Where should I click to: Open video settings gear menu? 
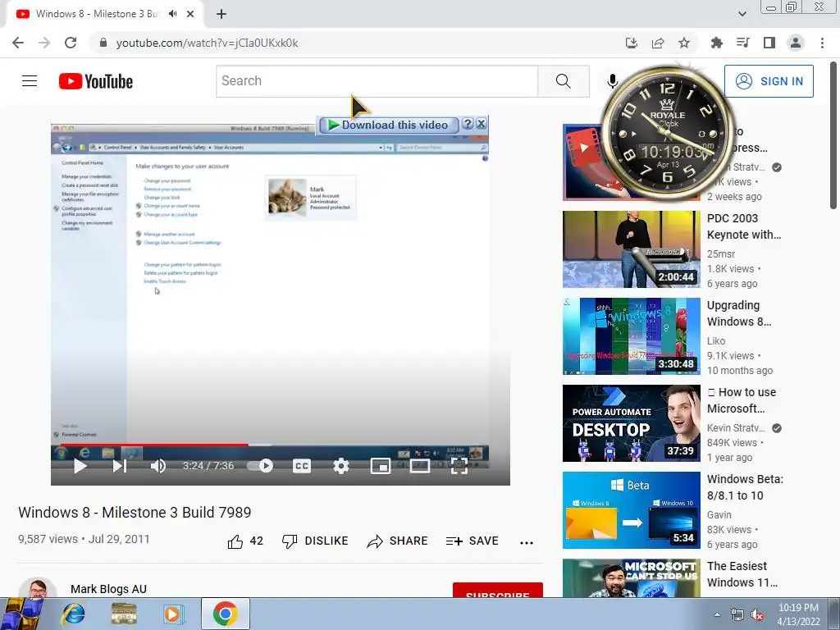[340, 466]
